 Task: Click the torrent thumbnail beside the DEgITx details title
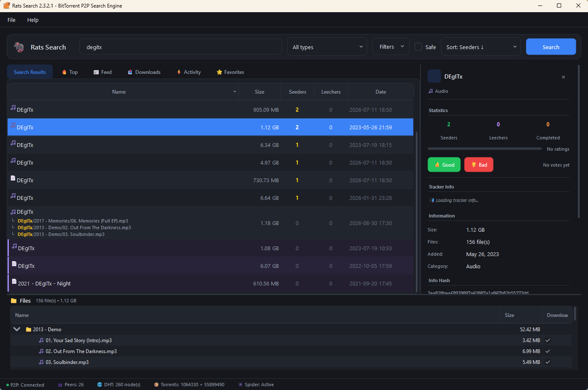(434, 76)
